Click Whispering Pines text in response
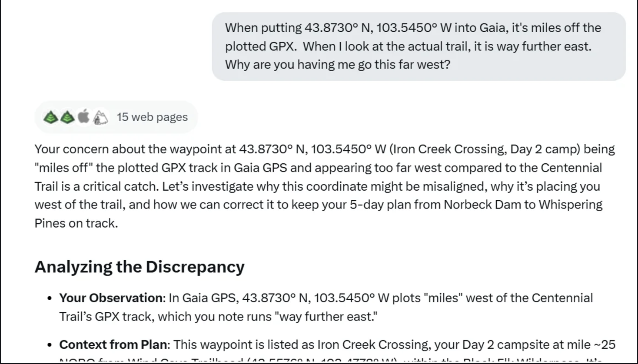Image resolution: width=638 pixels, height=364 pixels. [570, 205]
